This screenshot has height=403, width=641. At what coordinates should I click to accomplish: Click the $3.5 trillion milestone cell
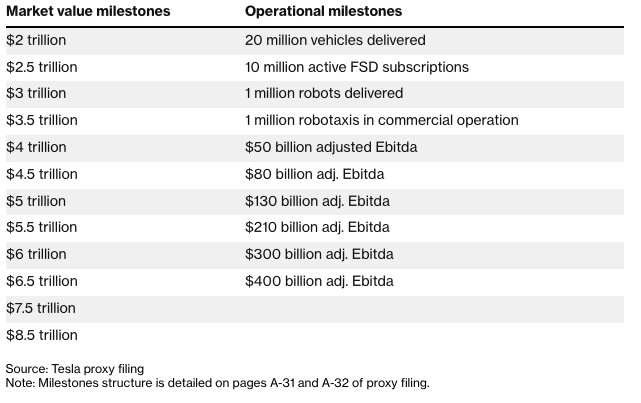(41, 120)
